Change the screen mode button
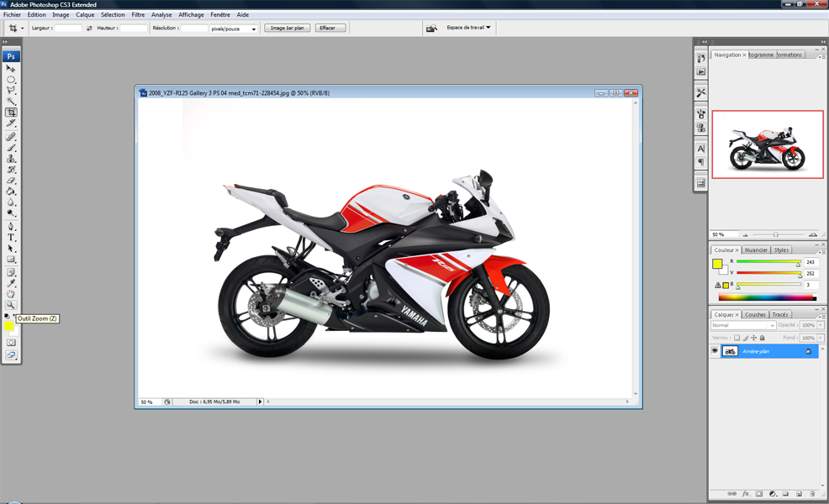The height and width of the screenshot is (504, 829). (x=11, y=355)
